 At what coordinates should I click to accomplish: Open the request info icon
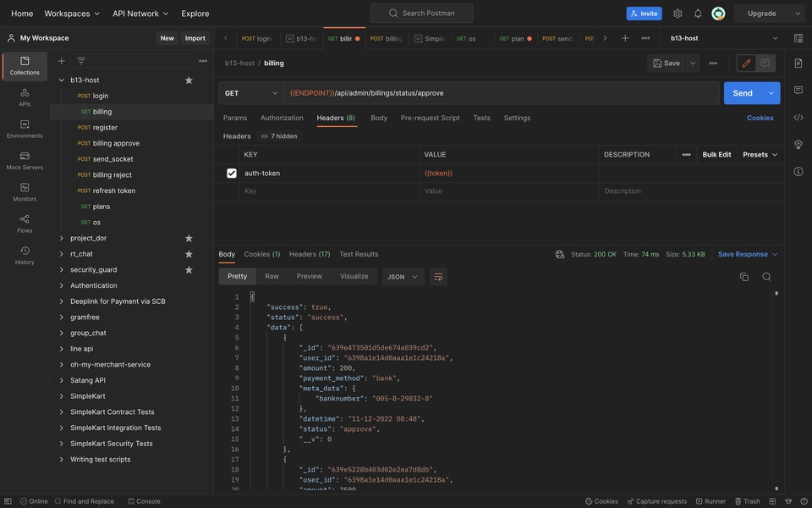pyautogui.click(x=798, y=172)
